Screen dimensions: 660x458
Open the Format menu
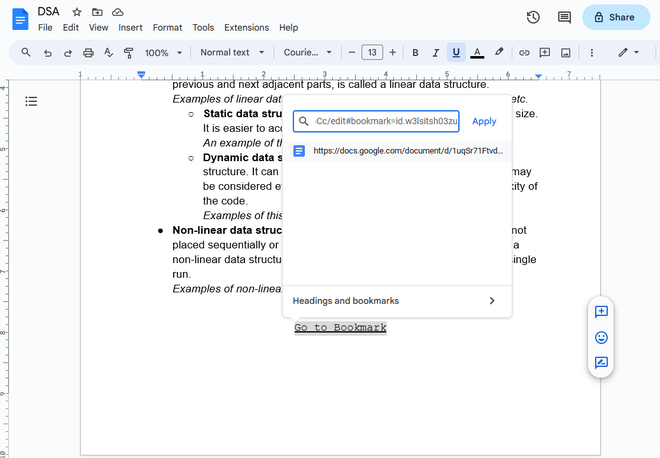167,27
